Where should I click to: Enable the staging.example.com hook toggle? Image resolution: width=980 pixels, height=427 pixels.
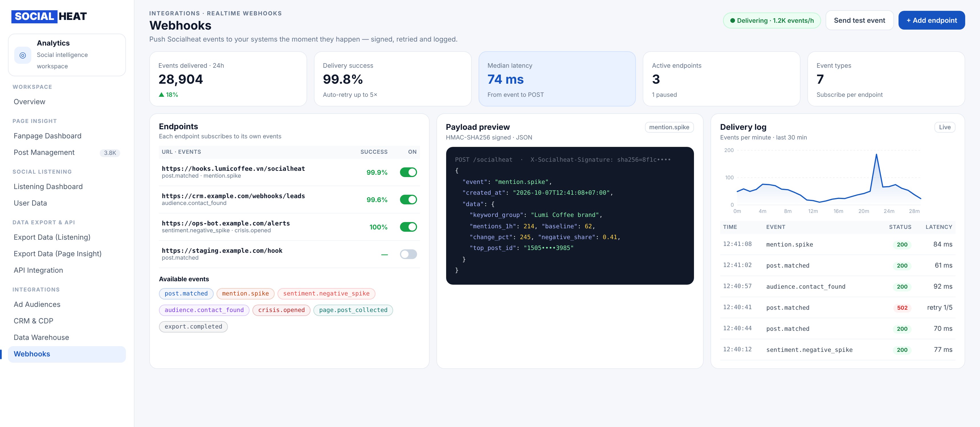point(408,254)
